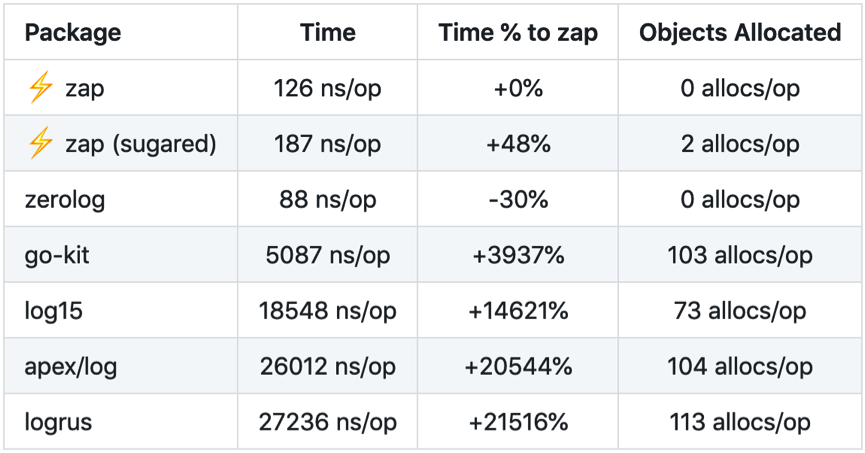Select the log15 package cell

click(x=54, y=311)
